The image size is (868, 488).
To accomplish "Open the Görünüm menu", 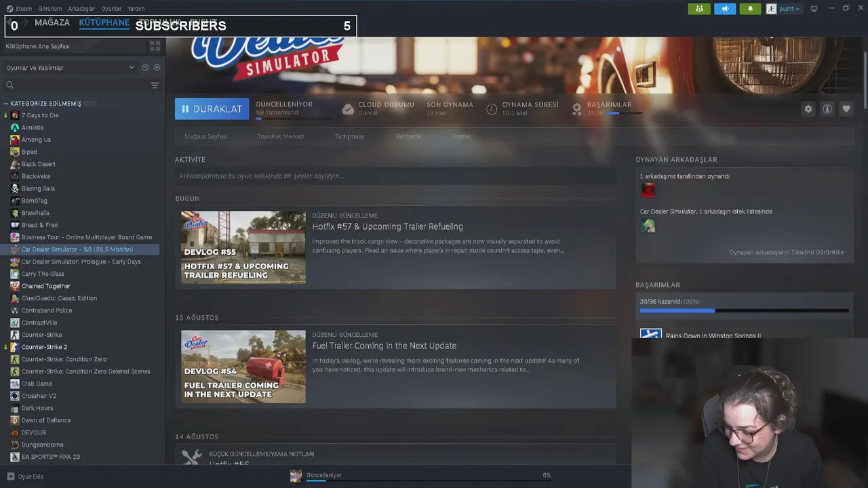I will [x=50, y=9].
